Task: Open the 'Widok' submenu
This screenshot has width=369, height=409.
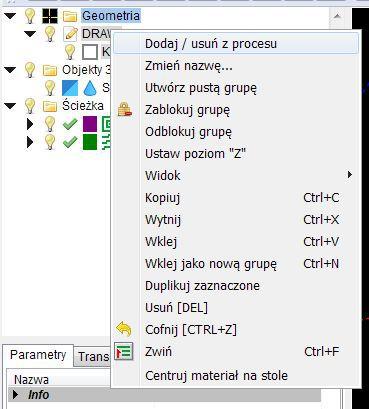Action: [235, 175]
